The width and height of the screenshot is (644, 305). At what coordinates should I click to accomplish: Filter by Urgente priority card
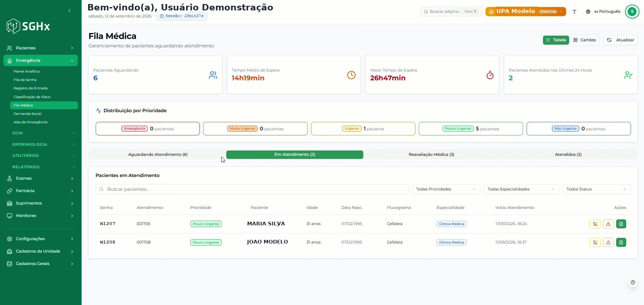pyautogui.click(x=363, y=129)
